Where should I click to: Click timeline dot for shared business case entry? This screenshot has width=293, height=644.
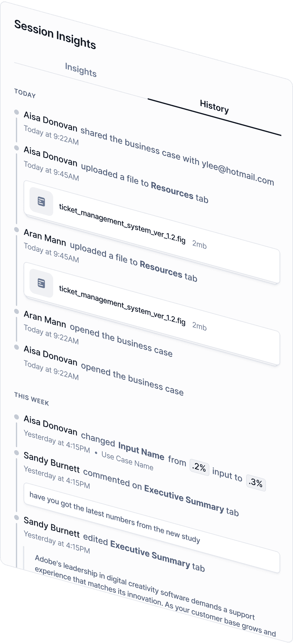[17, 112]
